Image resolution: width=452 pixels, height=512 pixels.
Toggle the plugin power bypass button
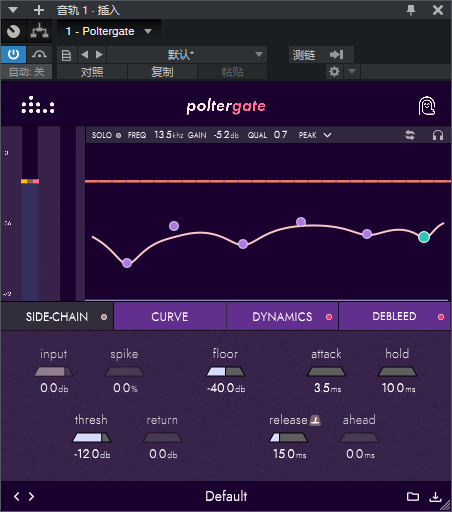pos(13,54)
